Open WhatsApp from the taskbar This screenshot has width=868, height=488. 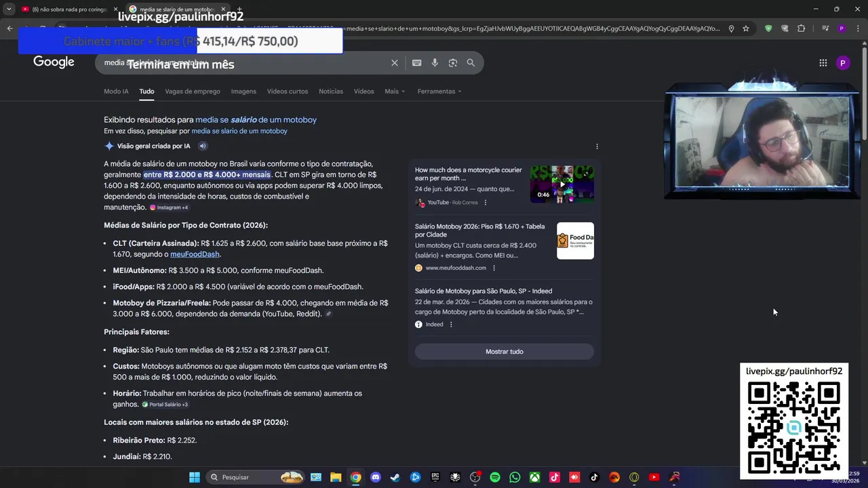[515, 477]
